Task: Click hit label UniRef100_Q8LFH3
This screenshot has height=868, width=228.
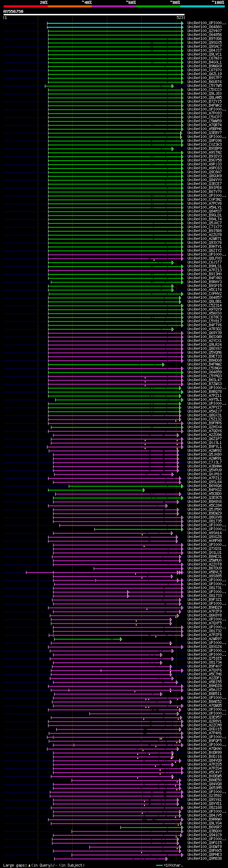Action: (x=204, y=258)
